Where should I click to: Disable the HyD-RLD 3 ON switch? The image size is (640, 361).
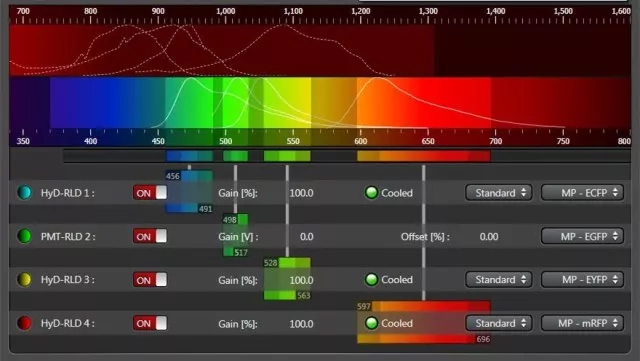150,280
